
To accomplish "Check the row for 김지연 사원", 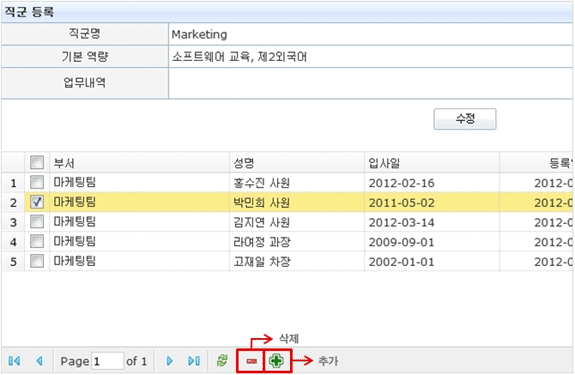I will (37, 222).
